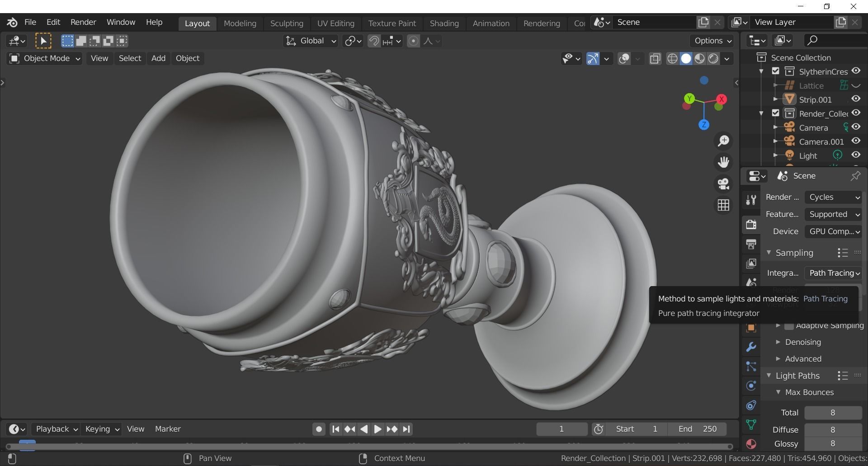The height and width of the screenshot is (466, 868).
Task: Open Sampling presets list icon
Action: coord(842,253)
